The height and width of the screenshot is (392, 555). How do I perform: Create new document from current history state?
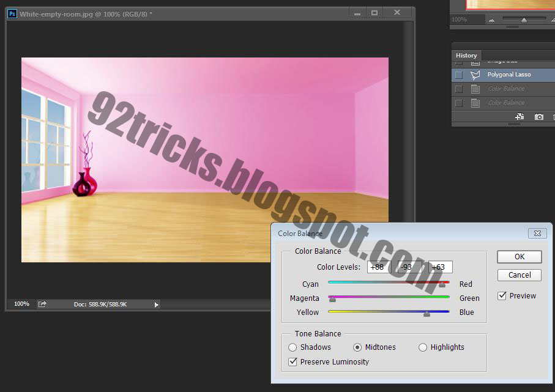[x=519, y=116]
